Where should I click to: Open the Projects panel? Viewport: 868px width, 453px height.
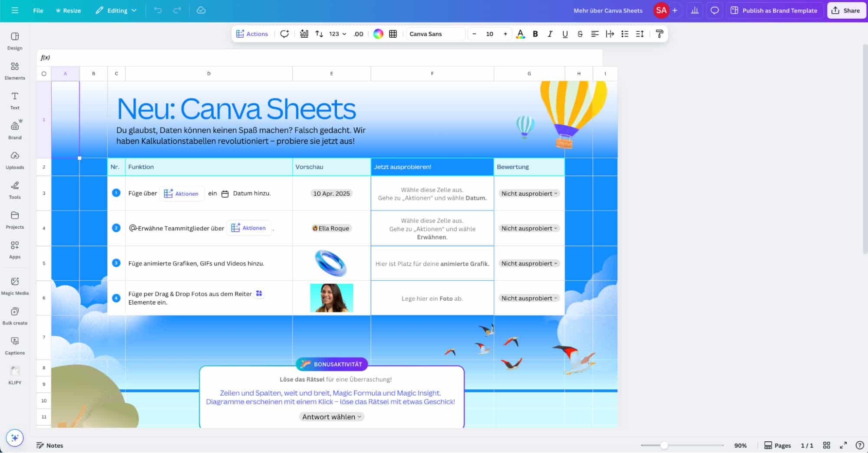[x=15, y=220]
